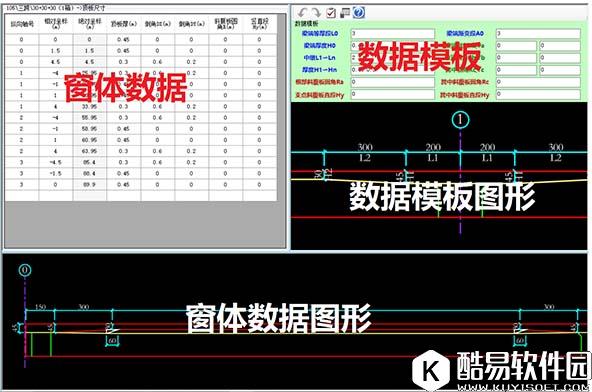592x392 pixels.
Task: Click the table cell showing 55.95
Action: [89, 118]
